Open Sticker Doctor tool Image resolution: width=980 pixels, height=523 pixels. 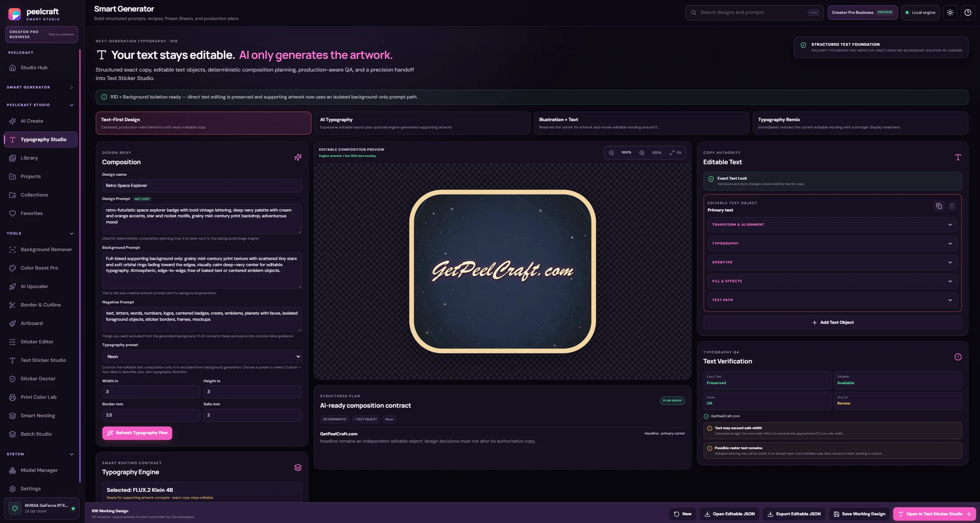[41, 379]
